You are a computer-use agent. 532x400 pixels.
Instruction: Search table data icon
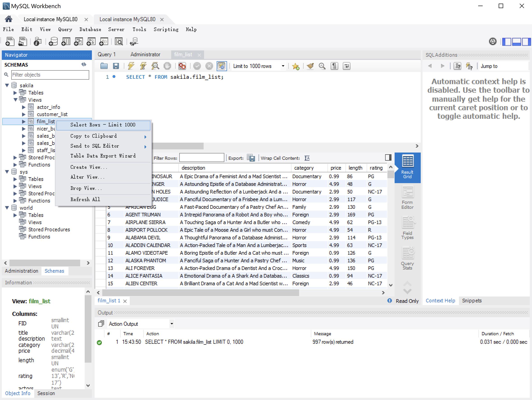[119, 42]
